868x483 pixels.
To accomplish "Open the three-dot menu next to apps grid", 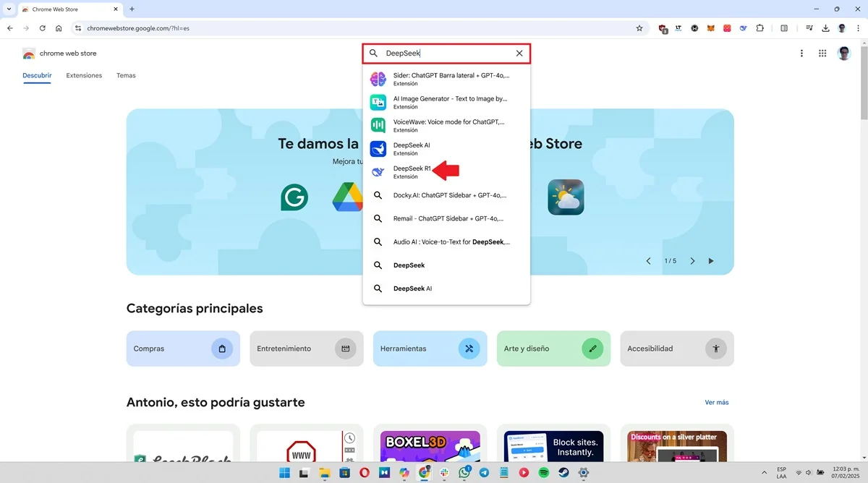I will pyautogui.click(x=801, y=53).
